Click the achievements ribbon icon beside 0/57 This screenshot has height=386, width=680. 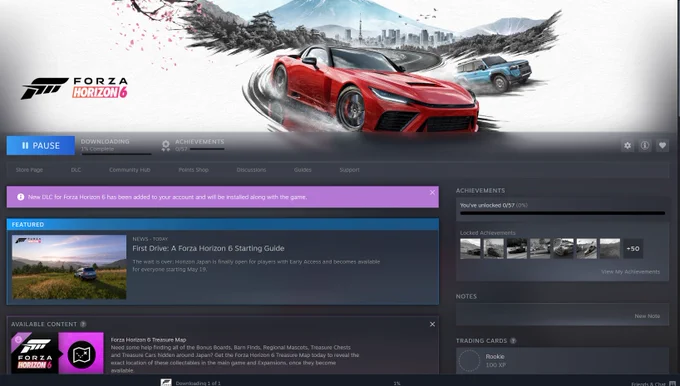[166, 146]
